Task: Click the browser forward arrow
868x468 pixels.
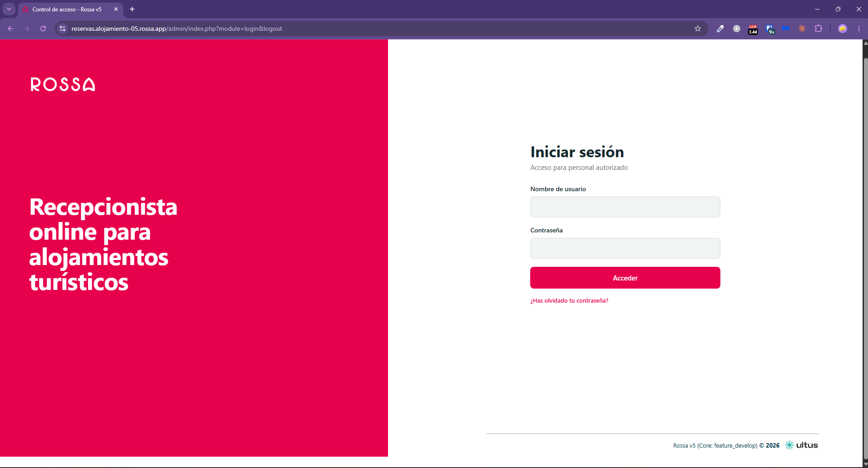Action: tap(27, 29)
